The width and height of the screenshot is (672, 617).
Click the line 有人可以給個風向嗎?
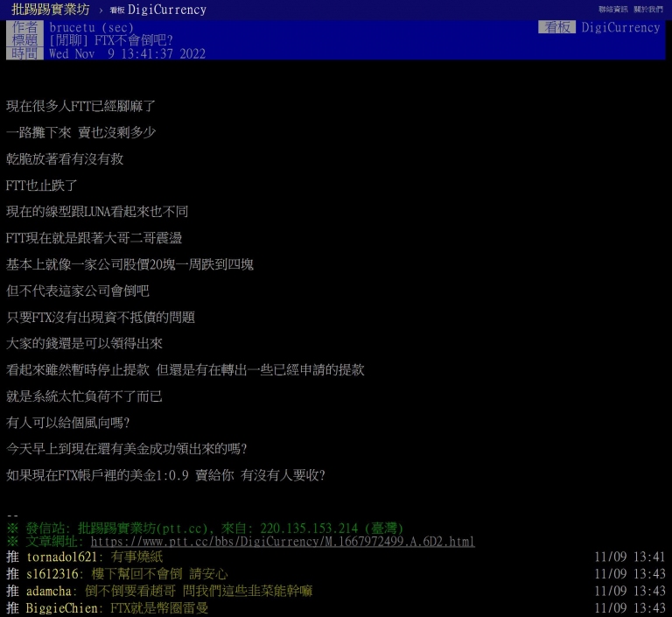(67, 423)
